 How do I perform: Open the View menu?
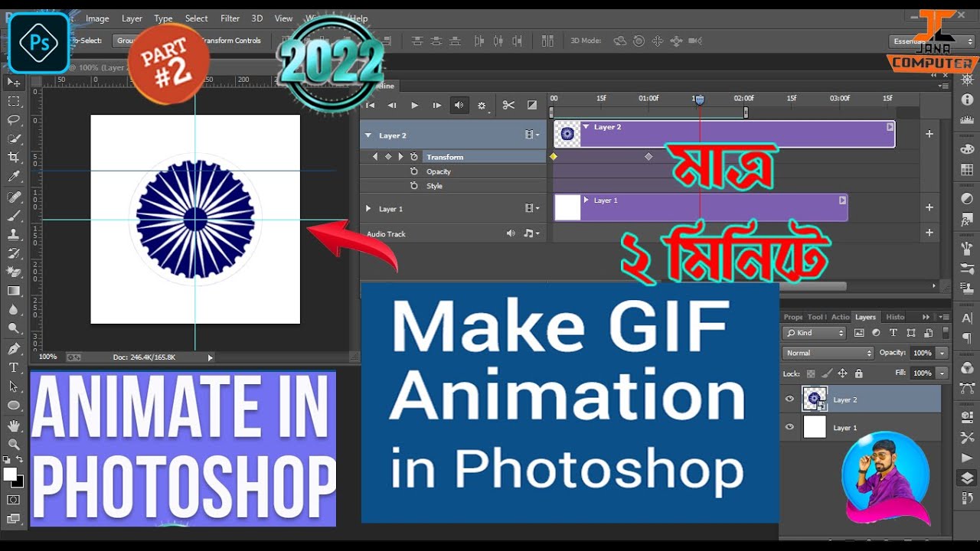283,18
